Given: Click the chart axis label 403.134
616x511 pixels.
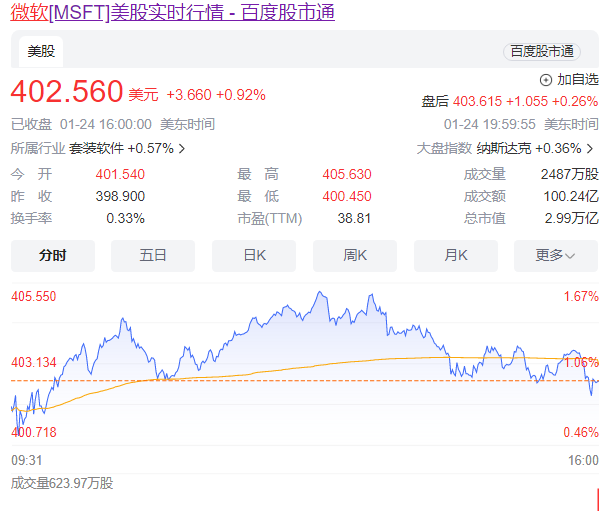Looking at the screenshot, I should pyautogui.click(x=34, y=362).
